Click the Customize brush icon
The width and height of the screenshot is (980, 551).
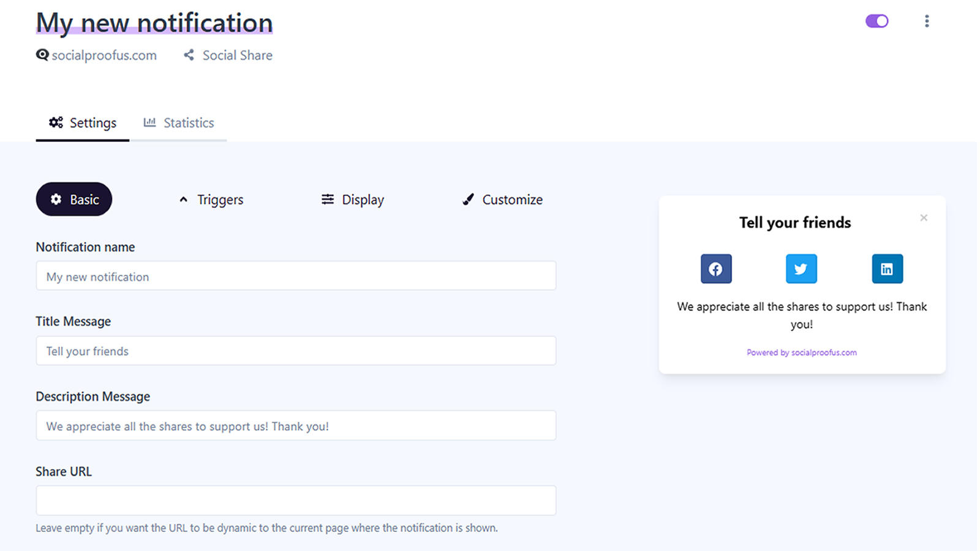pyautogui.click(x=469, y=200)
